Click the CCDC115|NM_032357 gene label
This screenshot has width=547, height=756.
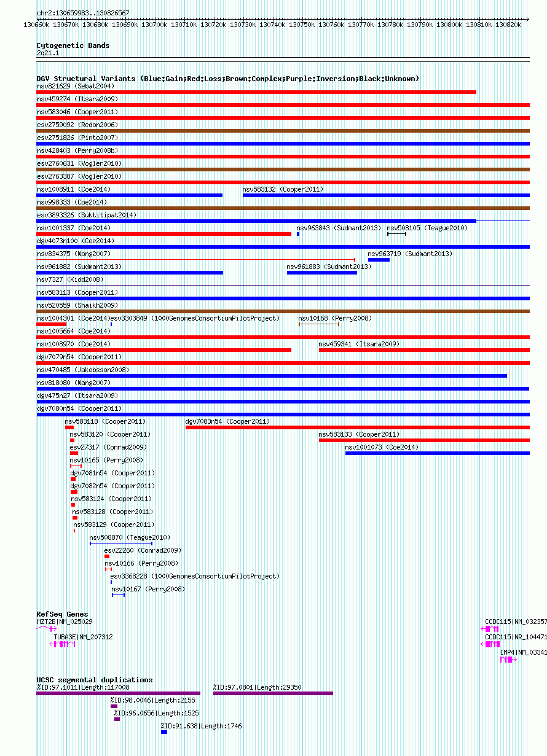(516, 622)
